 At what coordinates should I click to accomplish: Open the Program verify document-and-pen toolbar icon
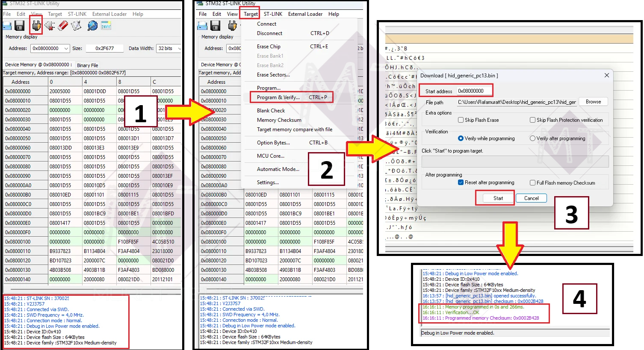tap(76, 26)
